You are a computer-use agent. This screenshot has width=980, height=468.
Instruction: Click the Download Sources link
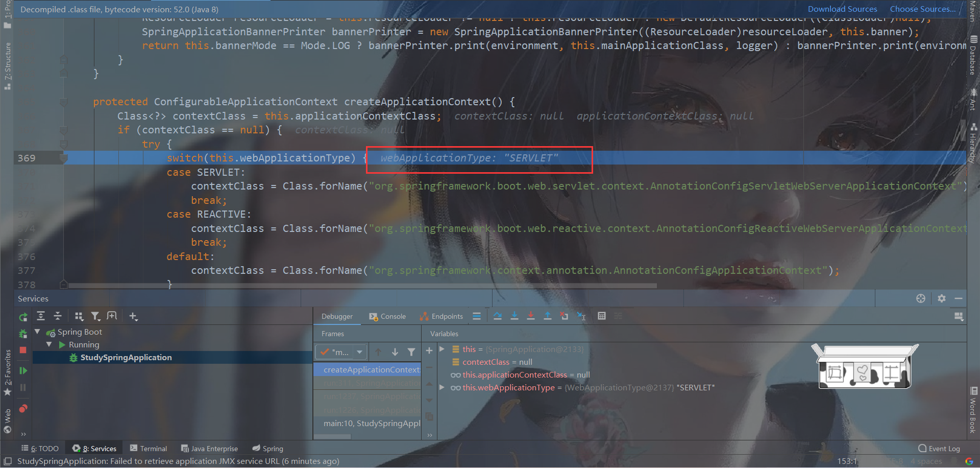pos(842,9)
